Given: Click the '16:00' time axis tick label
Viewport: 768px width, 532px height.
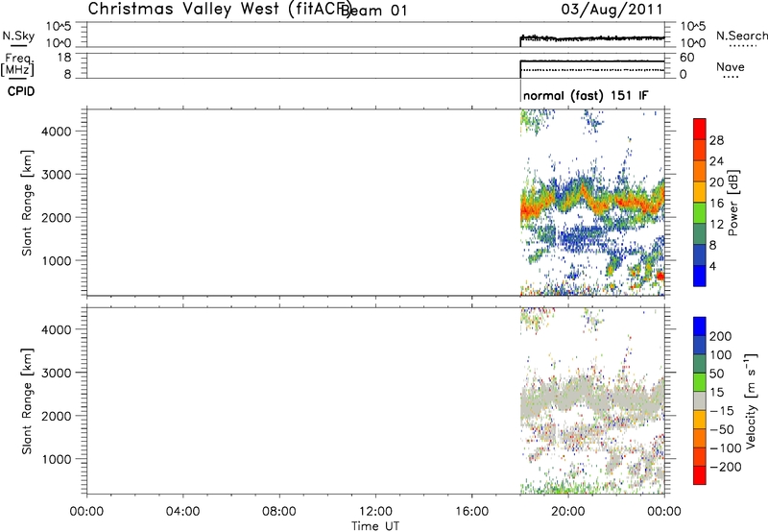Looking at the screenshot, I should tap(472, 512).
